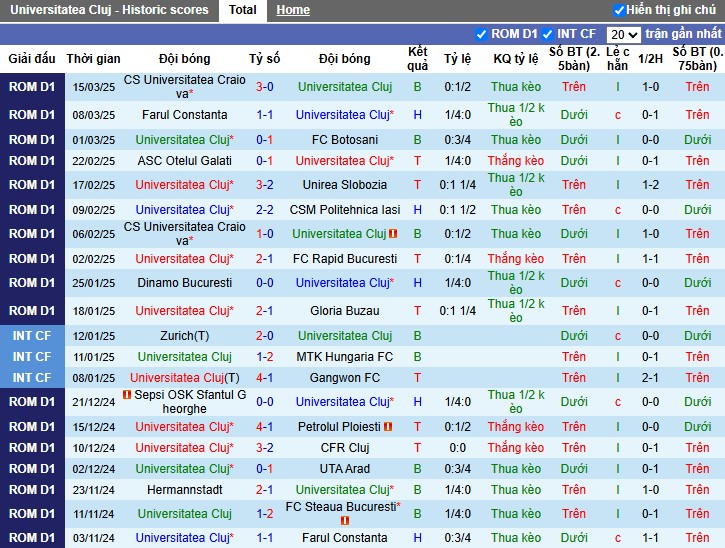Open the Home tab

click(x=293, y=10)
